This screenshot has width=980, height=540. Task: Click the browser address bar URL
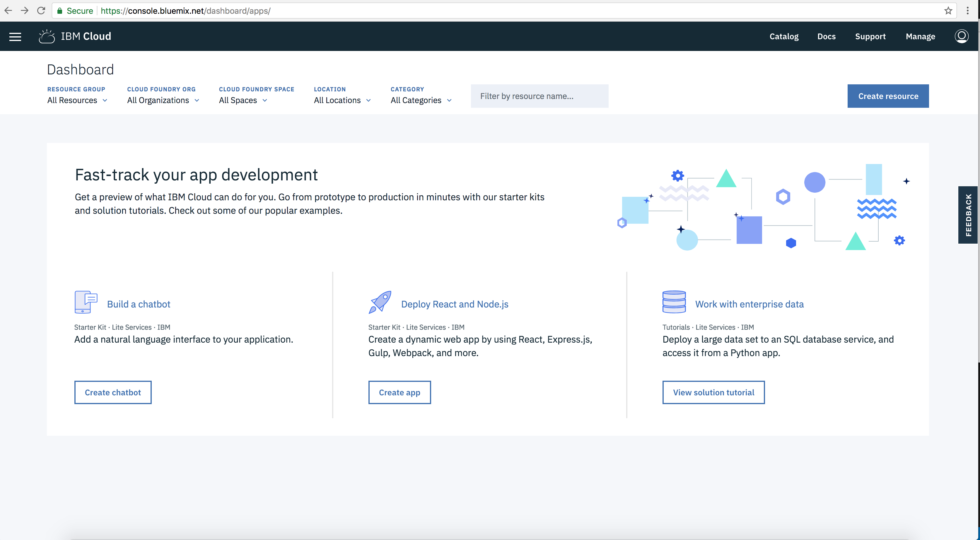tap(186, 11)
